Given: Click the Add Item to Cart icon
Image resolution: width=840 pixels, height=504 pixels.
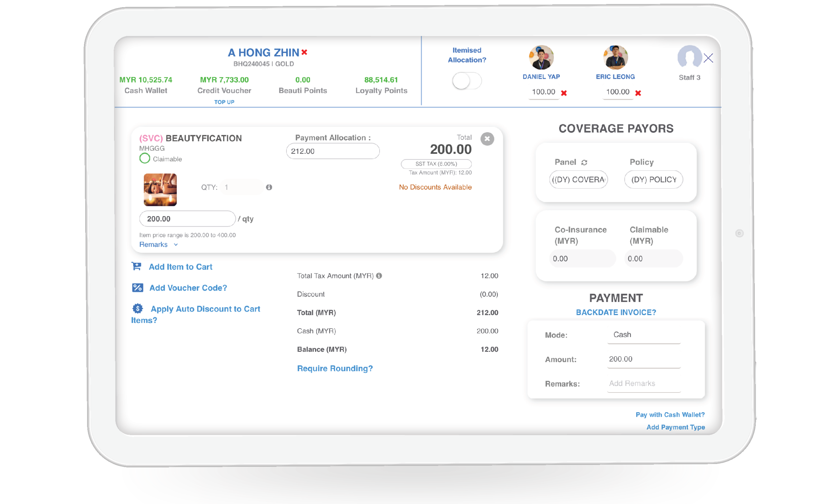Looking at the screenshot, I should [136, 266].
